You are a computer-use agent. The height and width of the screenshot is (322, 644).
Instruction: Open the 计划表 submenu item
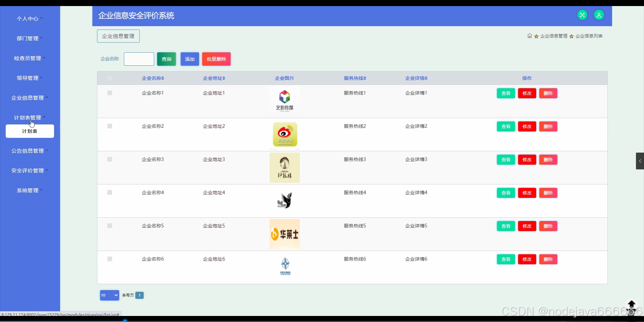30,131
